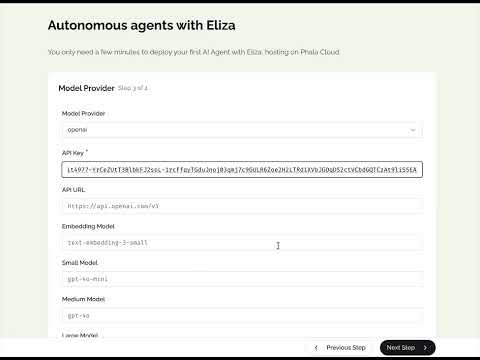480x360 pixels.
Task: Select the Small Model input box
Action: click(x=242, y=279)
